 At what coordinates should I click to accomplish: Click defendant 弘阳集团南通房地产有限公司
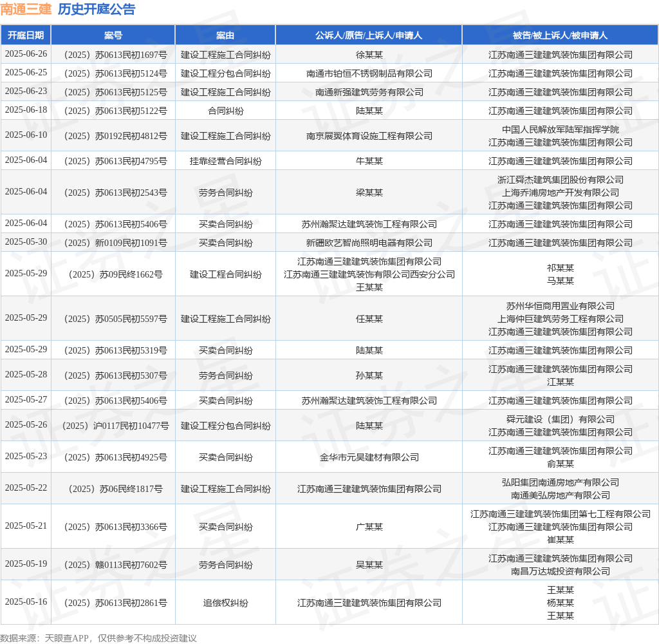pyautogui.click(x=561, y=482)
